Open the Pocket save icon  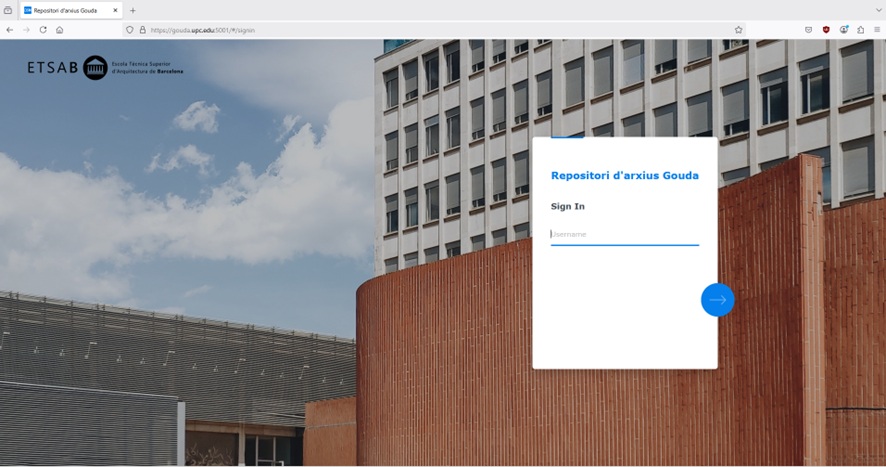click(x=808, y=30)
